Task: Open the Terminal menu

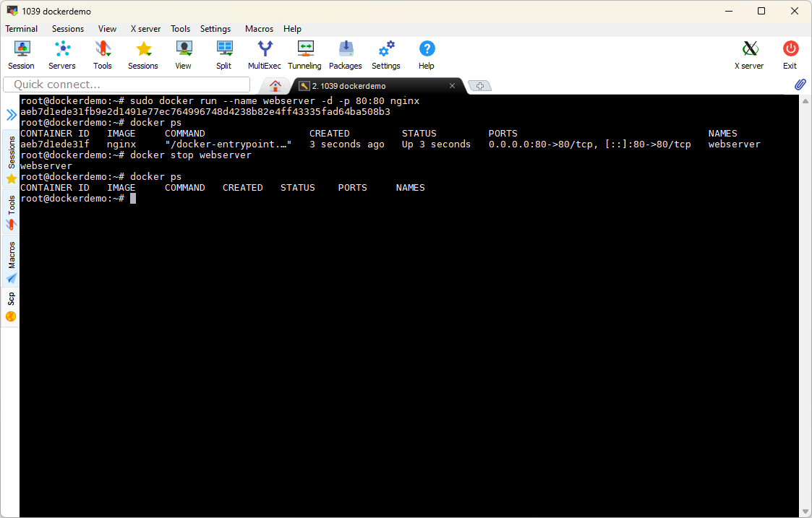Action: tap(22, 29)
